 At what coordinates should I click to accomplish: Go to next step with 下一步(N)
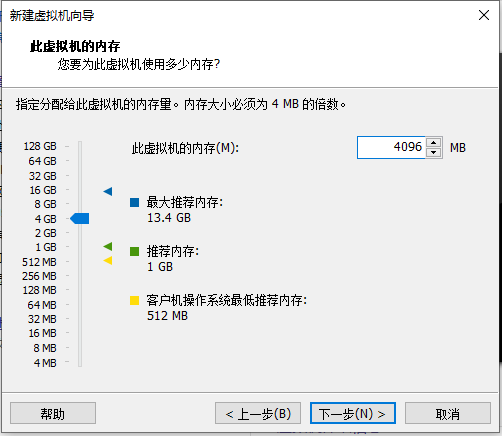[x=353, y=413]
